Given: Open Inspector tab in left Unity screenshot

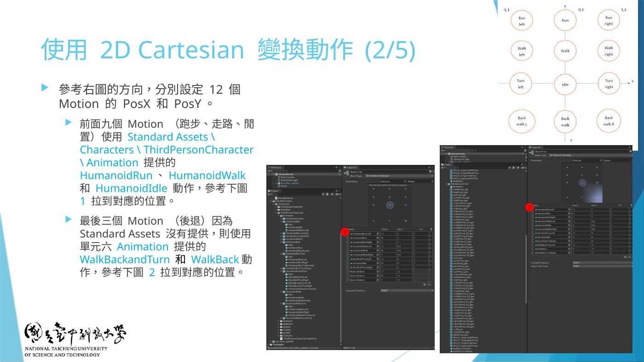Looking at the screenshot, I should point(351,168).
